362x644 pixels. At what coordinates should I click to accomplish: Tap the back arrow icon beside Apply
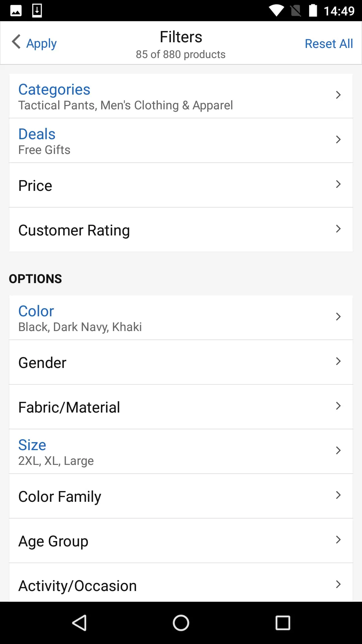(x=16, y=42)
